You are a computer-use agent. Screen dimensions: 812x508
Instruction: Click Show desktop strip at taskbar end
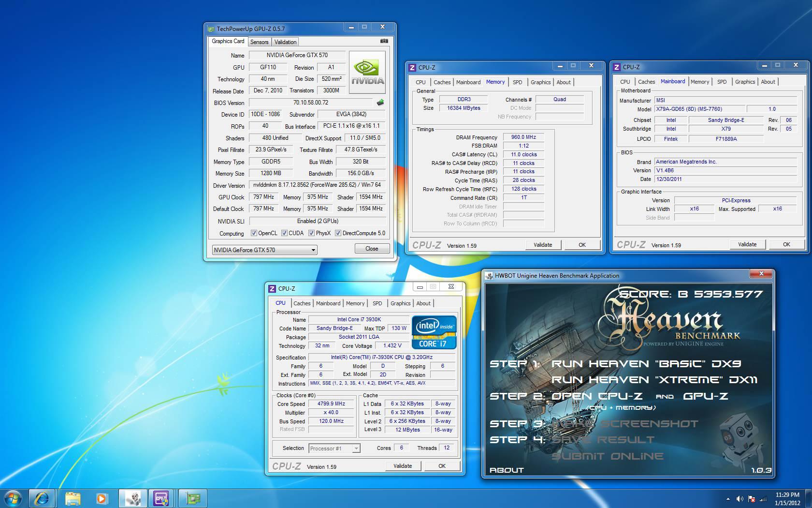point(809,498)
